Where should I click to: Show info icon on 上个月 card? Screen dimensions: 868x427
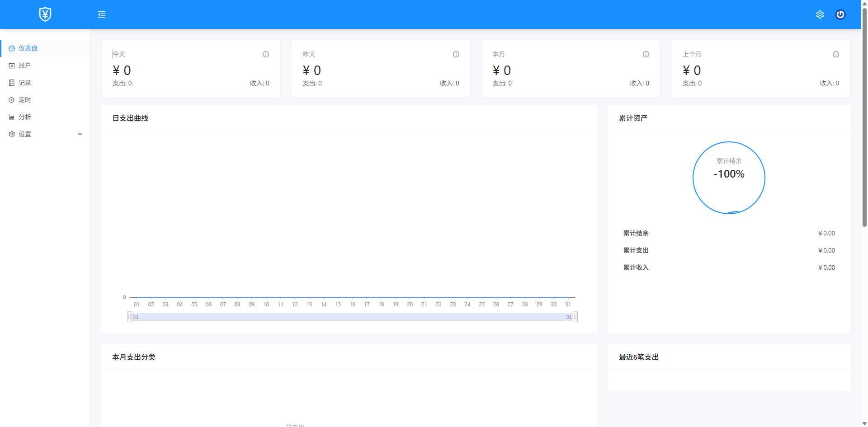click(x=836, y=54)
